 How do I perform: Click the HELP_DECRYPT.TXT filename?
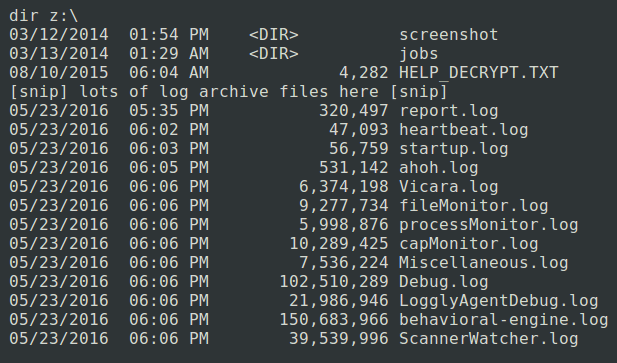click(x=479, y=73)
